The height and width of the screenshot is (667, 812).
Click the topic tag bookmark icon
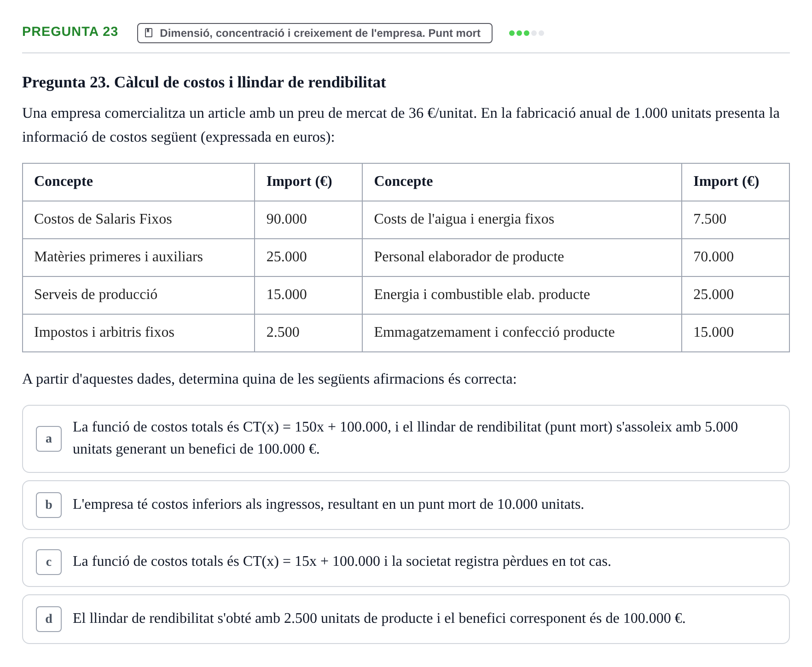(149, 33)
